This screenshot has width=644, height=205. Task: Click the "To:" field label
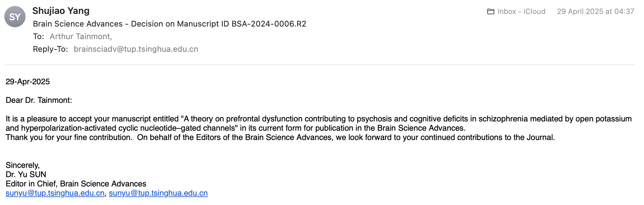(x=39, y=36)
